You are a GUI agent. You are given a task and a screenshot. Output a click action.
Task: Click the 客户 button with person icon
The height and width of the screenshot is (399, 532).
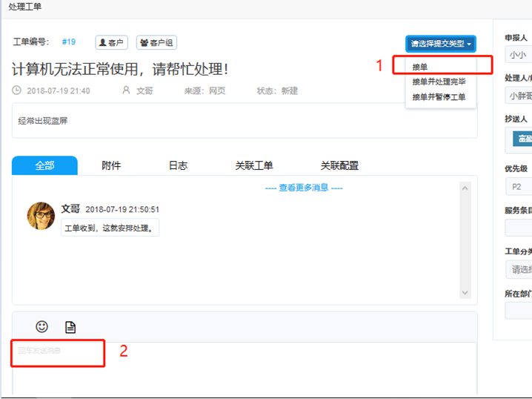click(112, 43)
